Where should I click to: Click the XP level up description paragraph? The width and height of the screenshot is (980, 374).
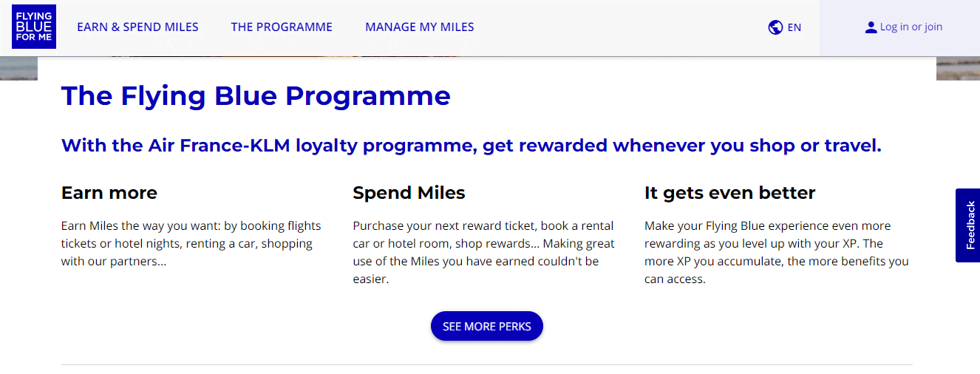pyautogui.click(x=777, y=253)
